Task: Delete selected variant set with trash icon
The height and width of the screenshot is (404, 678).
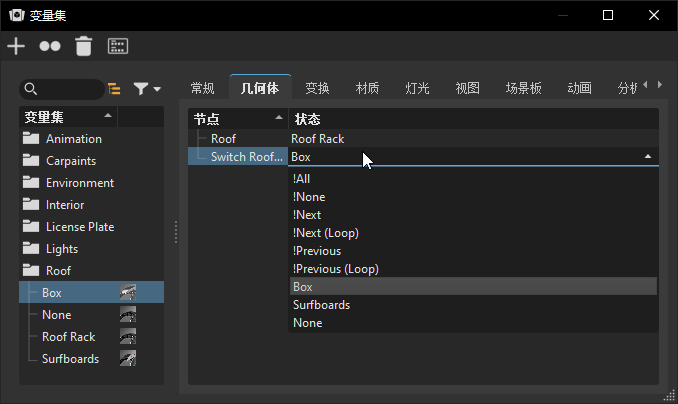Action: [x=83, y=46]
